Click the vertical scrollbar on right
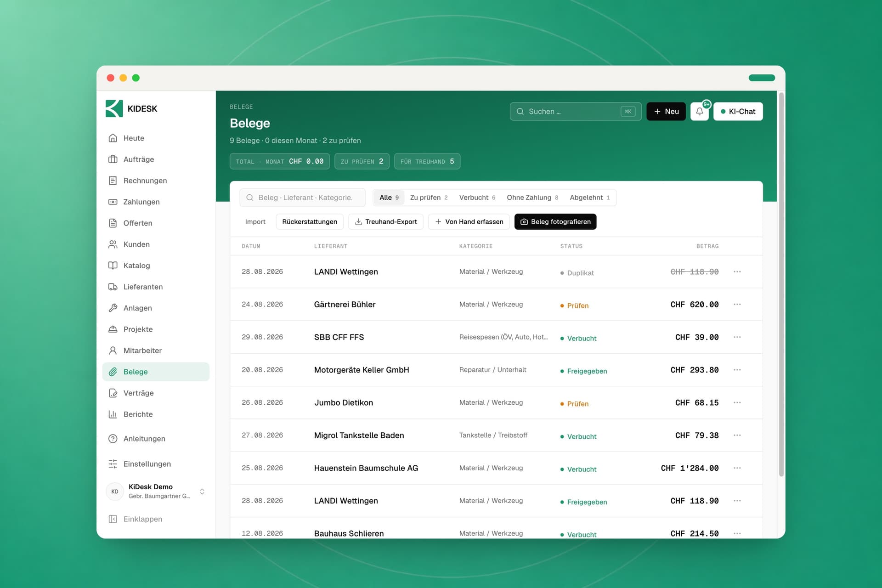The height and width of the screenshot is (588, 882). (781, 285)
